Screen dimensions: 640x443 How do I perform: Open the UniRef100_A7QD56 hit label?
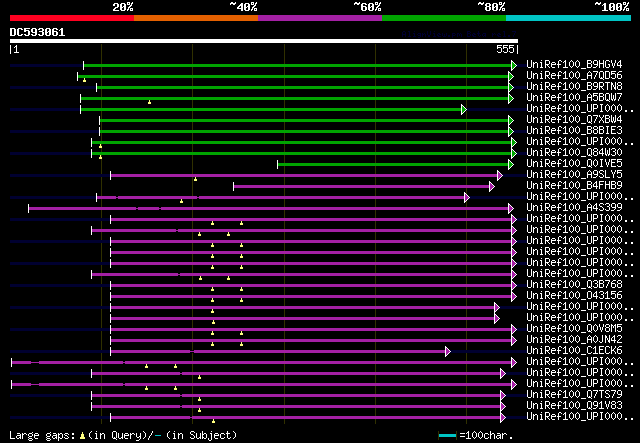click(573, 76)
